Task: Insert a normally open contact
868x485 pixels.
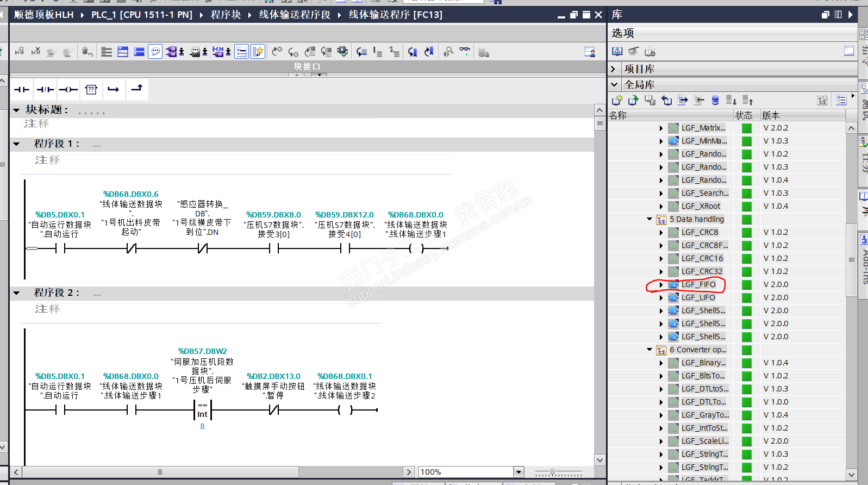Action: pos(22,90)
